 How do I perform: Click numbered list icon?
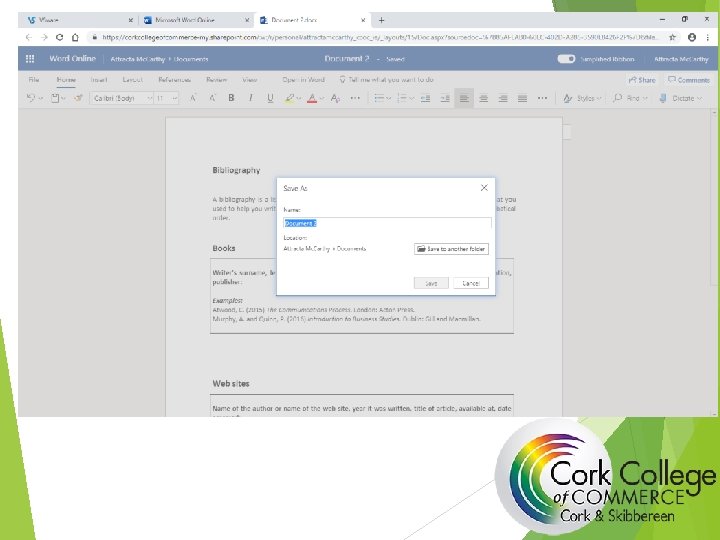(402, 98)
